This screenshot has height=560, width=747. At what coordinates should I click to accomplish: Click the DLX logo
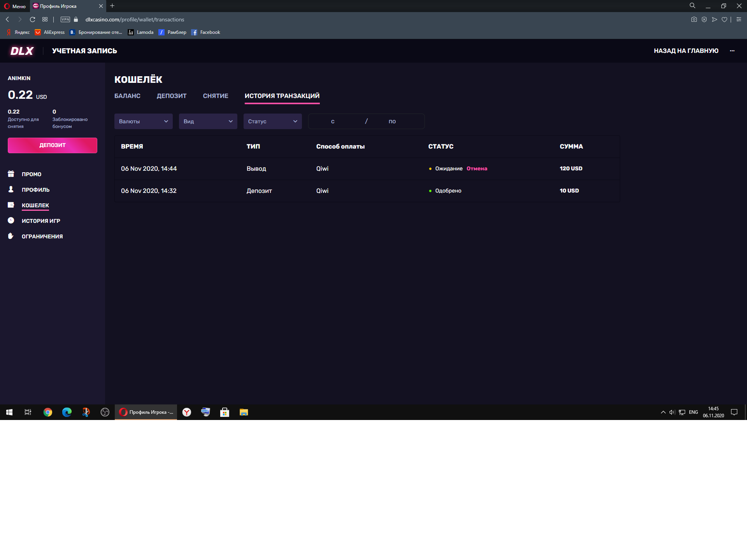pyautogui.click(x=22, y=51)
